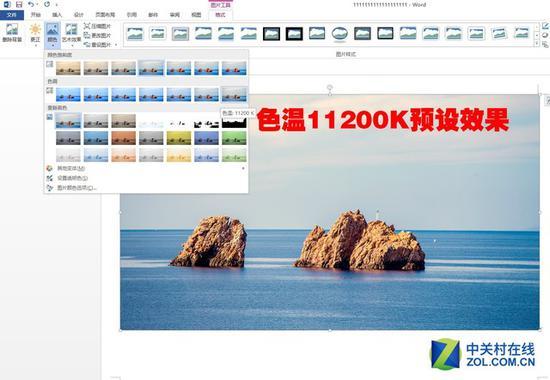Switch to the References (引用) tab
Viewport: 550px width, 380px height.
132,15
